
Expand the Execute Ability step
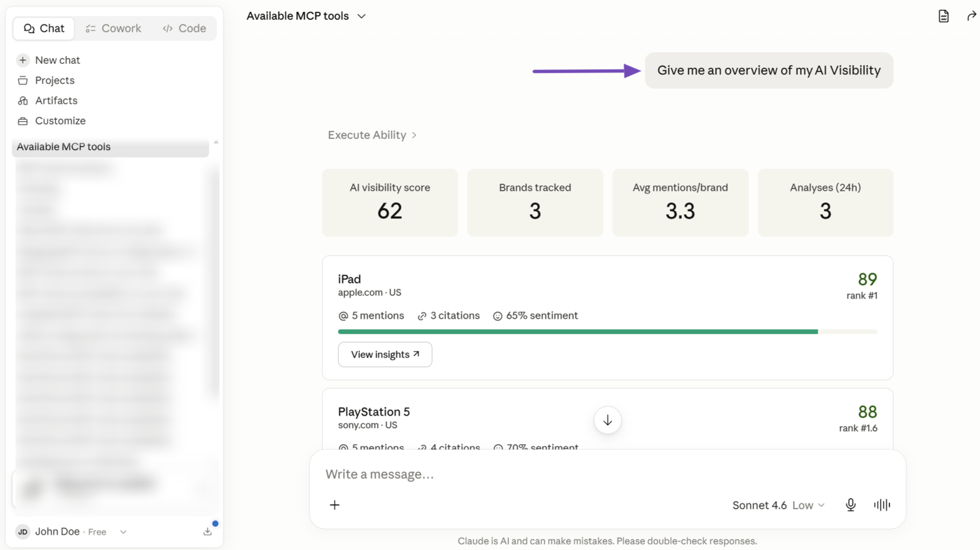point(372,135)
